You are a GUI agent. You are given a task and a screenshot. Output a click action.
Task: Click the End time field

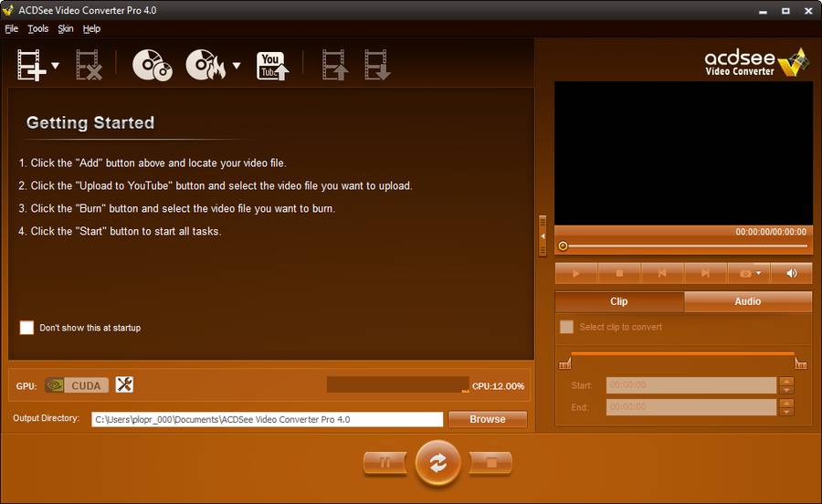click(x=691, y=407)
